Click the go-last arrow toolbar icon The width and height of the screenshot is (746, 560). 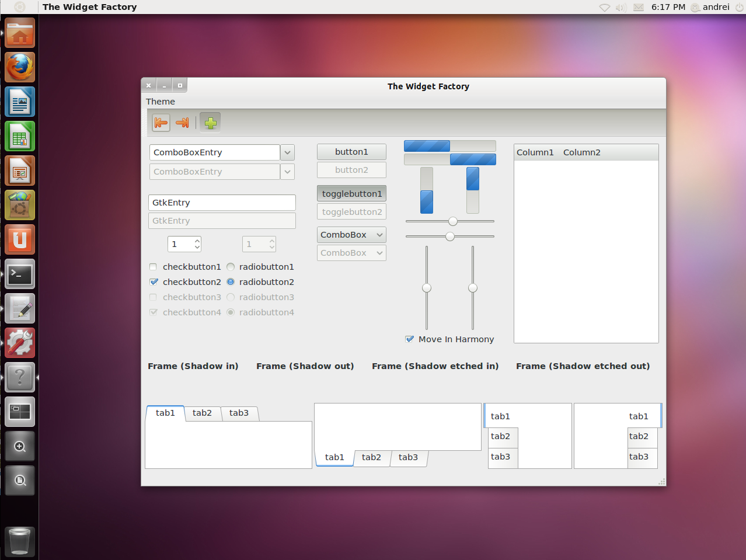tap(182, 123)
